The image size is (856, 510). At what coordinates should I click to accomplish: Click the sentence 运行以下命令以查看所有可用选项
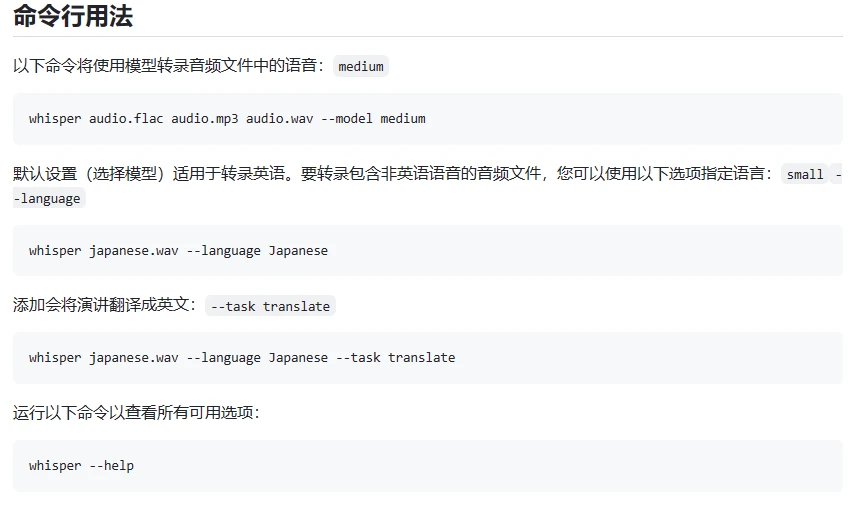point(136,412)
